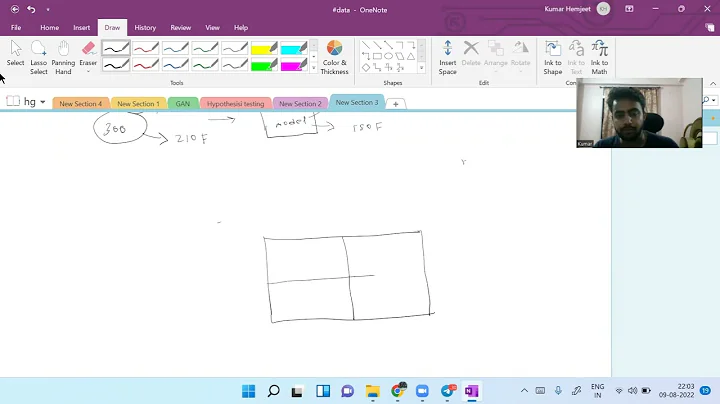Switch to the Insert tab
Viewport: 720px width, 404px height.
click(82, 28)
